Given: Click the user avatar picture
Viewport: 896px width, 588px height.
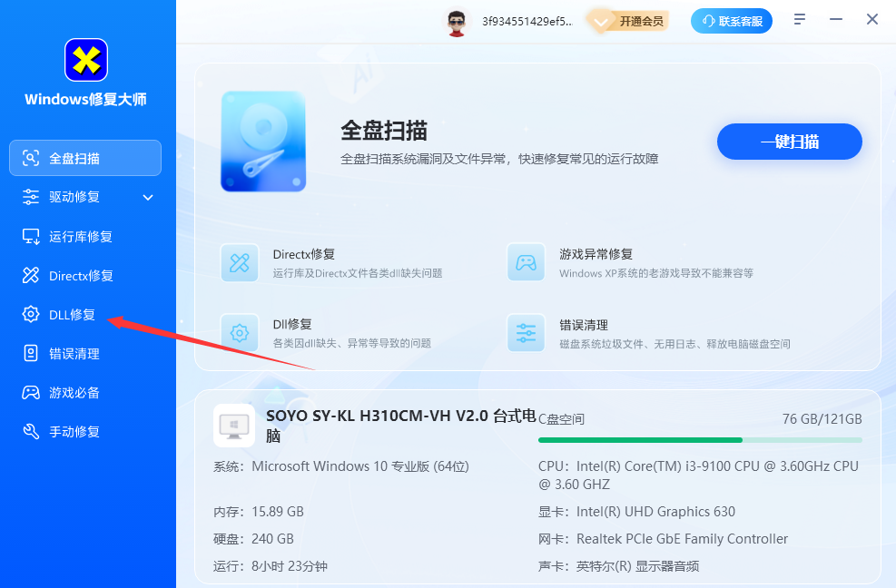Looking at the screenshot, I should click(457, 22).
